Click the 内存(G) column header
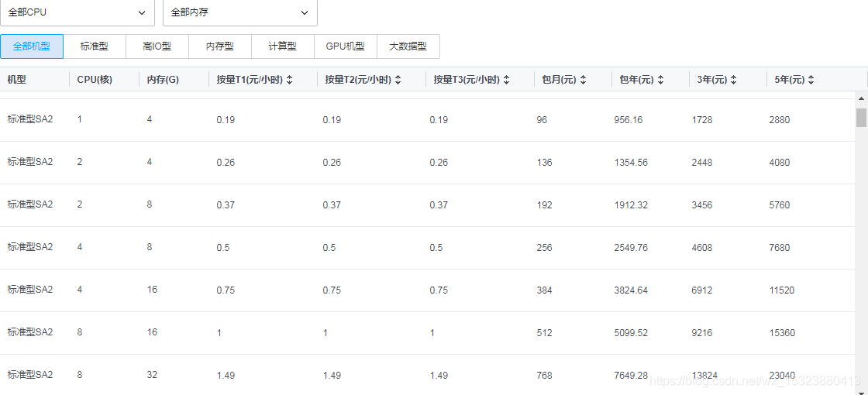 (163, 80)
